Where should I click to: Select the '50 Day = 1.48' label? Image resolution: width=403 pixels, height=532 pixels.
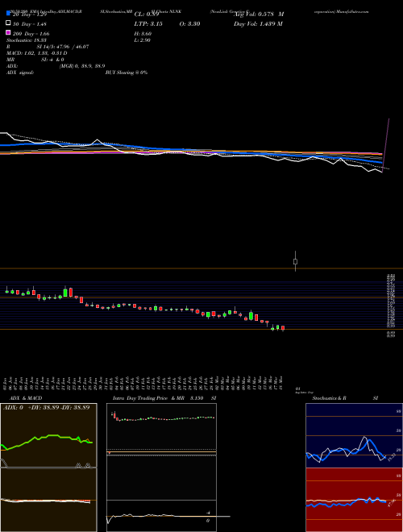pos(29,24)
